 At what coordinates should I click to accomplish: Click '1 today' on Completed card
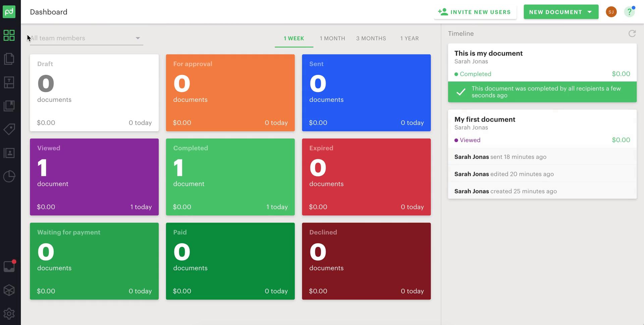tap(277, 207)
